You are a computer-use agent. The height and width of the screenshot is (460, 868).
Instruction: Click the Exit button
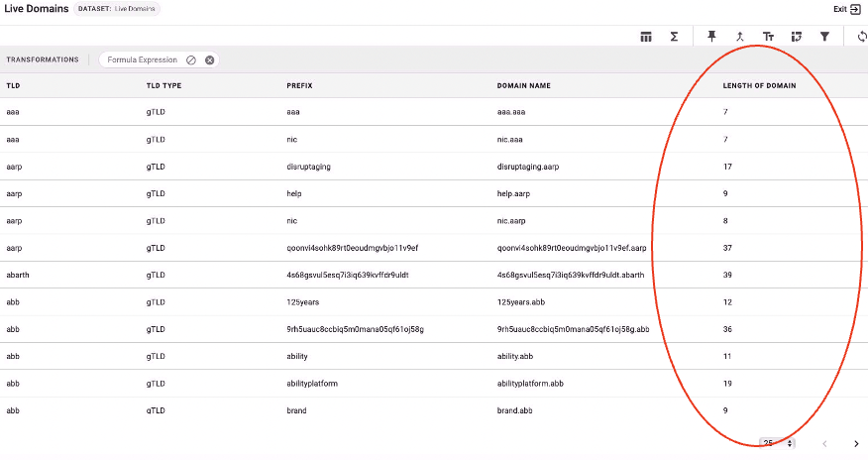pos(847,9)
